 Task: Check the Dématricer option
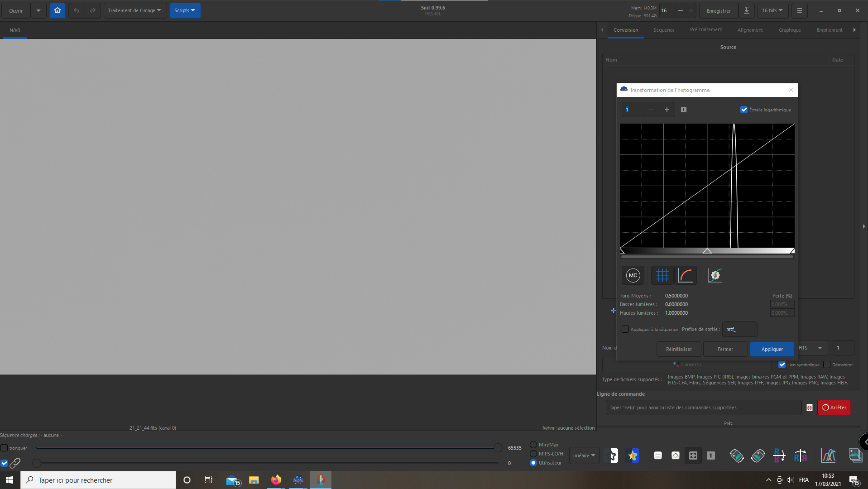click(x=827, y=364)
